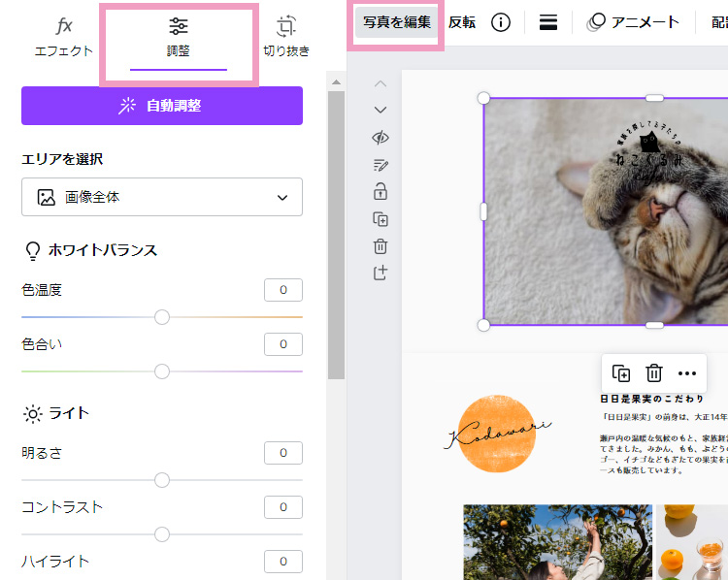Image resolution: width=728 pixels, height=580 pixels.
Task: Click the エリアを選択 label
Action: point(62,159)
